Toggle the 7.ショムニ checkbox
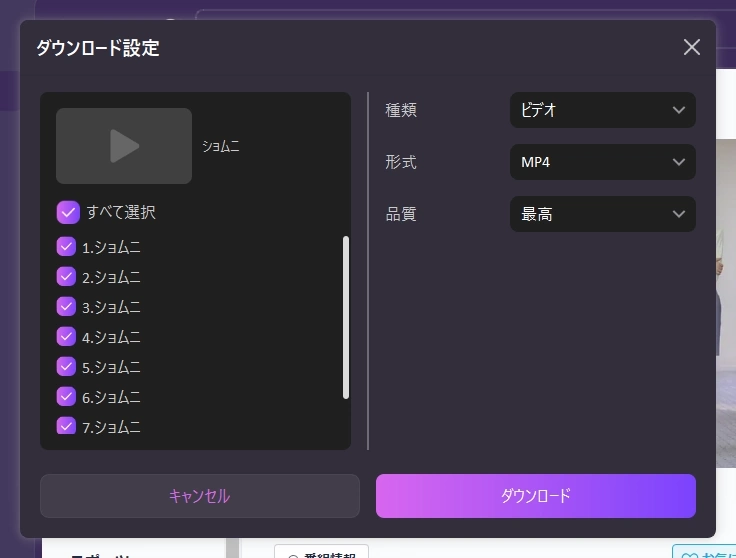The height and width of the screenshot is (558, 736). tap(67, 426)
